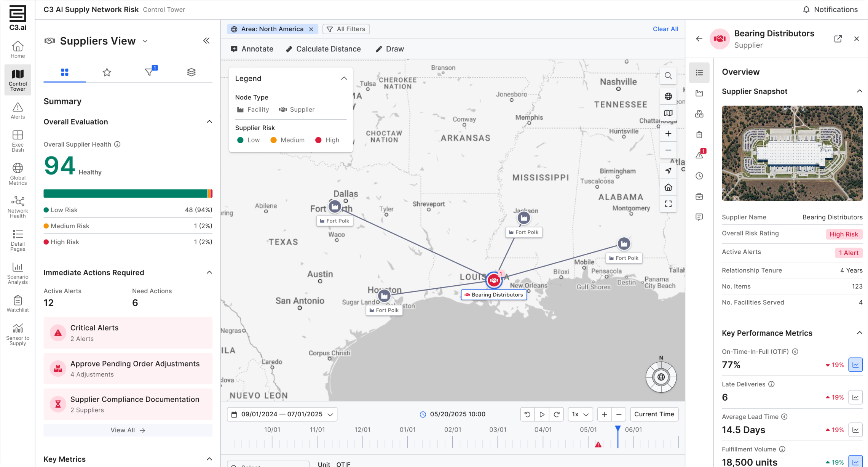The width and height of the screenshot is (868, 467).
Task: Select the summary grid tab
Action: pos(65,72)
